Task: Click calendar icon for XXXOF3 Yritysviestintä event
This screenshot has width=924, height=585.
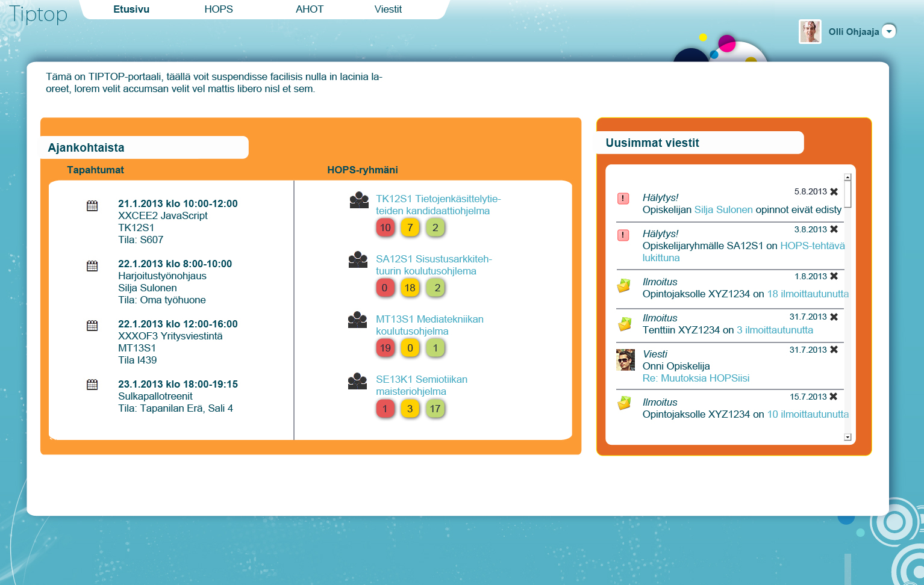Action: [x=92, y=326]
